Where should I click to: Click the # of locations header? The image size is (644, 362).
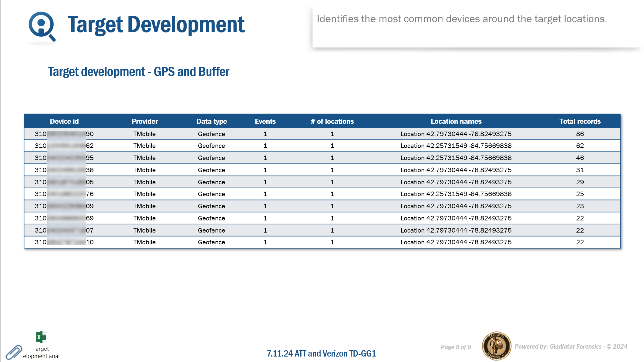[x=332, y=121]
